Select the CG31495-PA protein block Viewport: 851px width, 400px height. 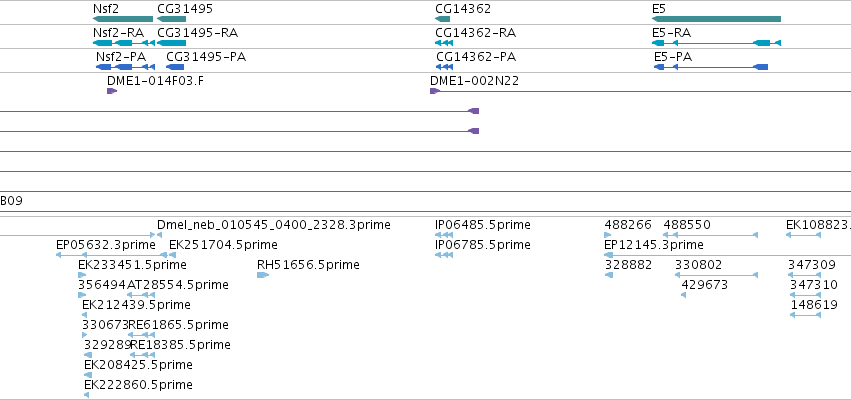click(175, 67)
